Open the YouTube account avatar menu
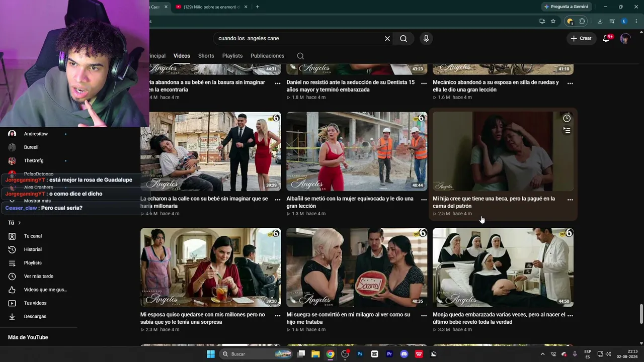The width and height of the screenshot is (644, 362). (625, 39)
